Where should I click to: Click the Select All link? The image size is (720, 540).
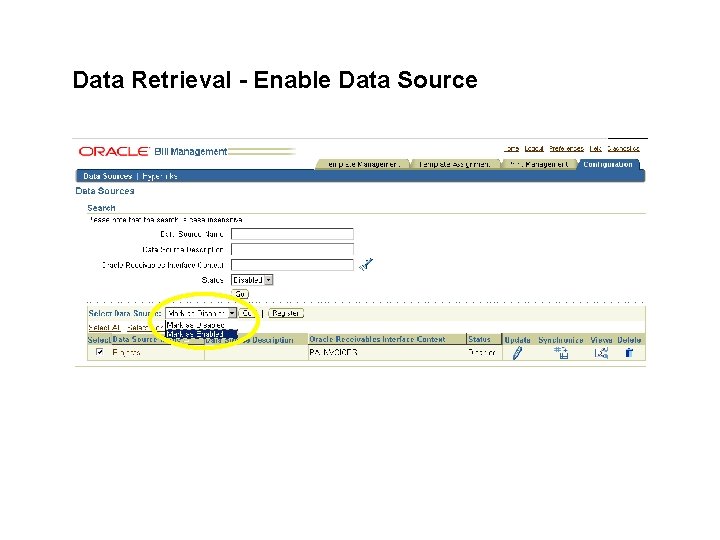pos(104,327)
